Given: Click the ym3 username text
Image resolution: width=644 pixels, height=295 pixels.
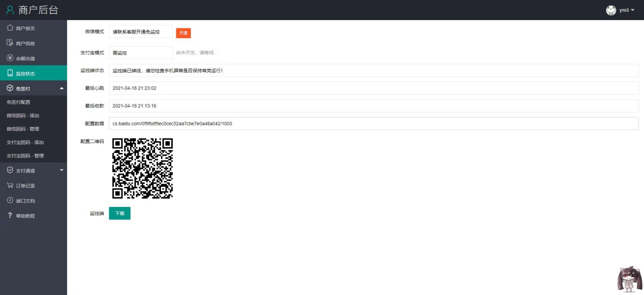Looking at the screenshot, I should (x=624, y=10).
